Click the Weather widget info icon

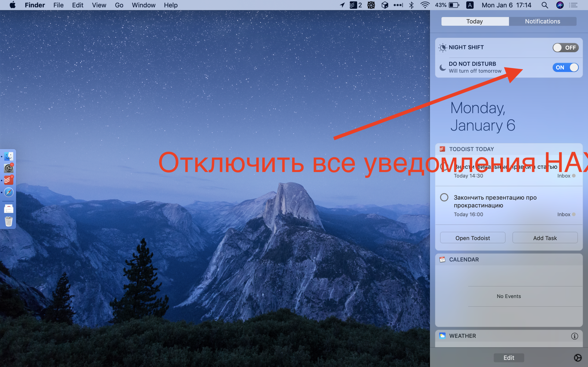[x=574, y=336]
